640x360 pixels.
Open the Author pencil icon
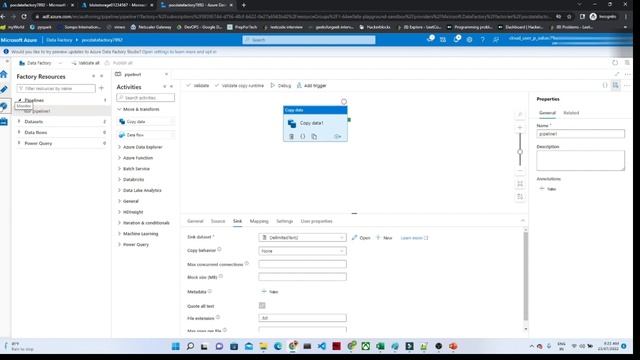tap(4, 89)
